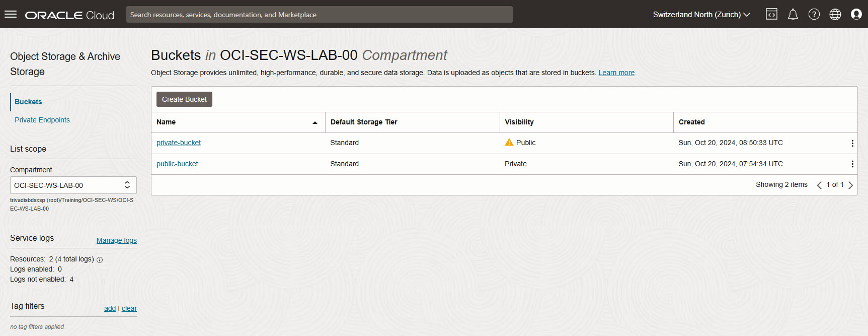Click the info icon beside total logs

pyautogui.click(x=100, y=260)
